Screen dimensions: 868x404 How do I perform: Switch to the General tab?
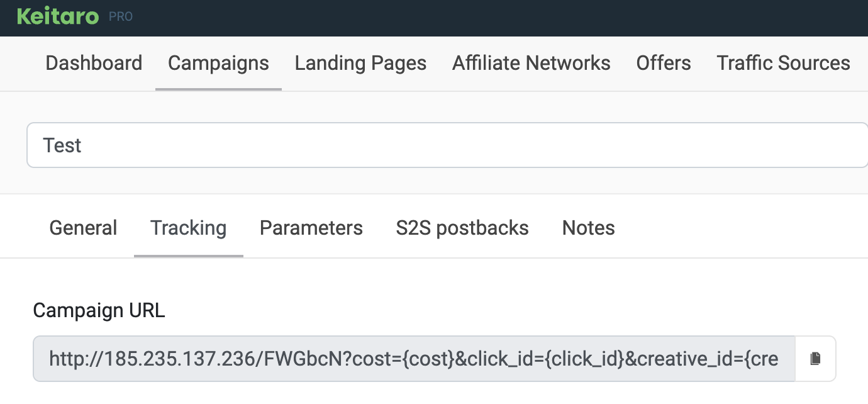[83, 228]
